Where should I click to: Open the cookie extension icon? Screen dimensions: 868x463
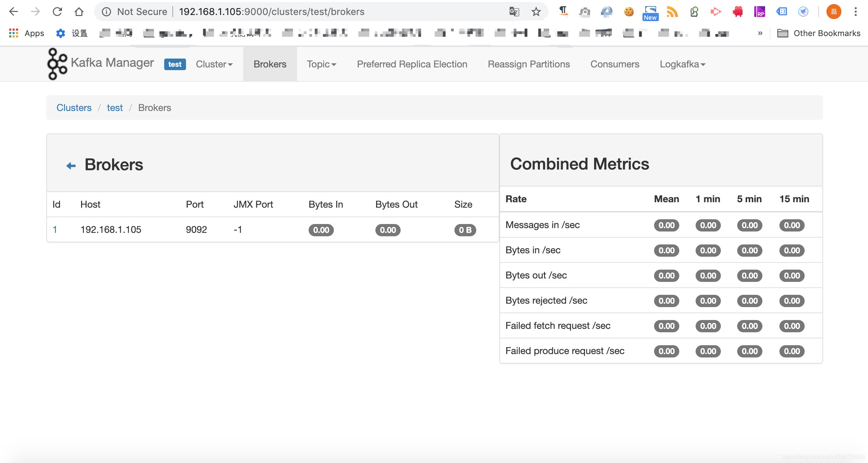tap(629, 12)
